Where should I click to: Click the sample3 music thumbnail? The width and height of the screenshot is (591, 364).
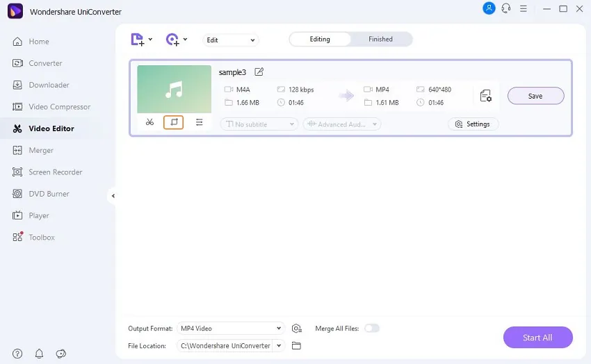pos(174,89)
